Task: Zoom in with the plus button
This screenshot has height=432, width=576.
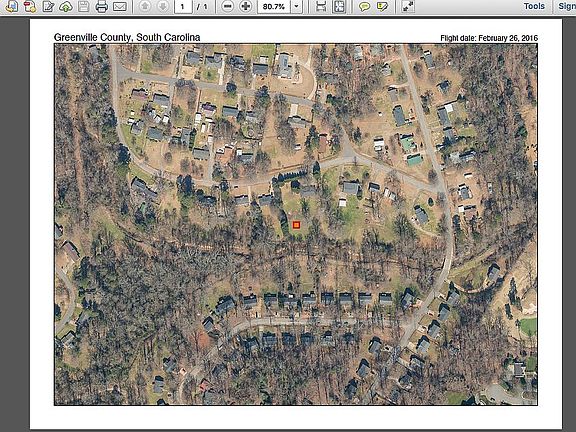Action: [x=245, y=6]
